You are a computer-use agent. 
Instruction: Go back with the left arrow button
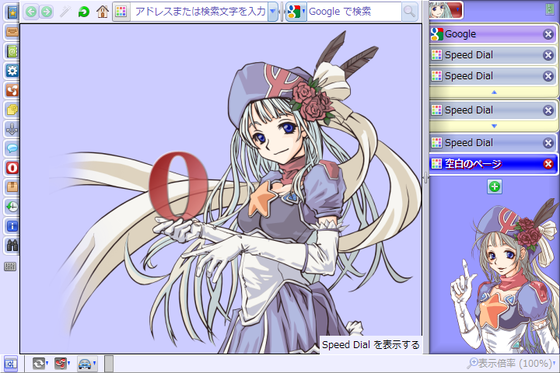click(31, 12)
